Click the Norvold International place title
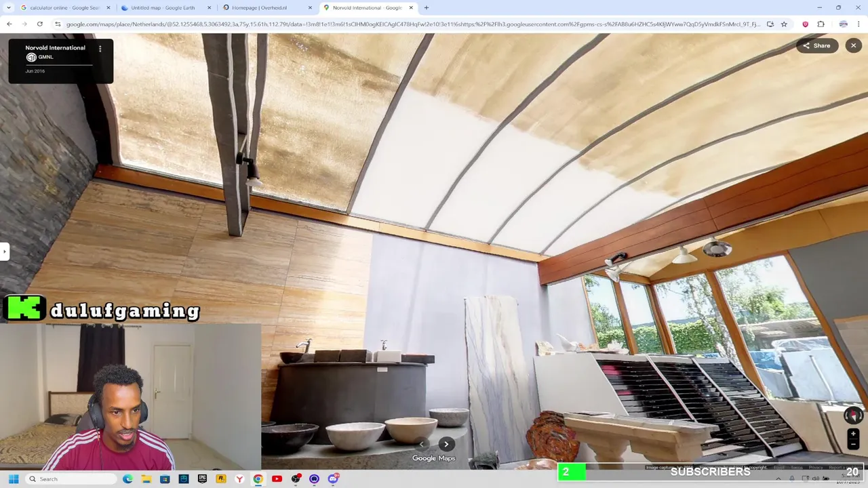The image size is (868, 488). (55, 48)
